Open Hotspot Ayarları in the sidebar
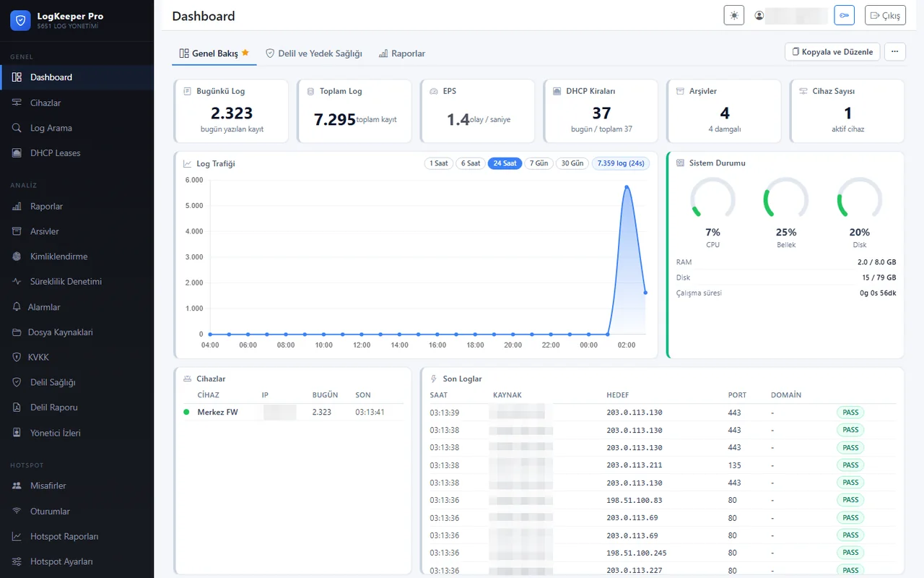924x578 pixels. pyautogui.click(x=77, y=561)
